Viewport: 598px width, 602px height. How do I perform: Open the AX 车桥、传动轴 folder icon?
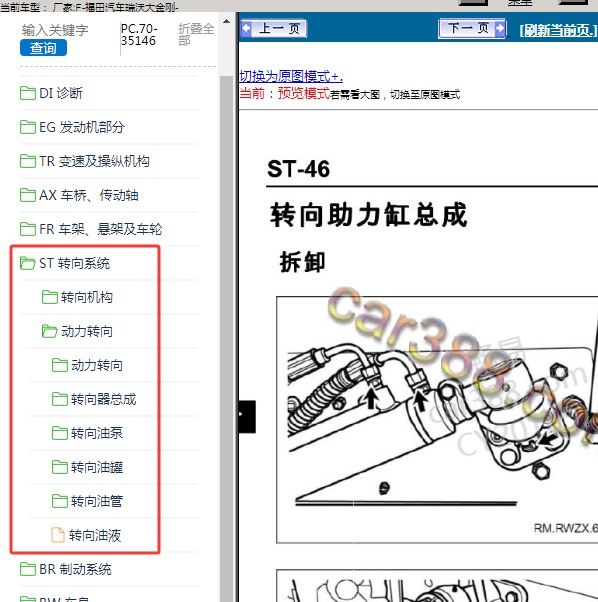(x=28, y=195)
